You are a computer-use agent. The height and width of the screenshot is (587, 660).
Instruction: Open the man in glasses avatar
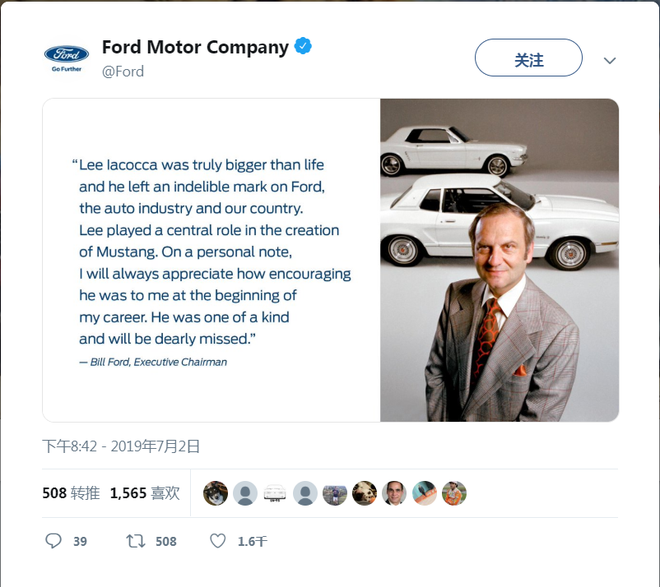pos(394,493)
